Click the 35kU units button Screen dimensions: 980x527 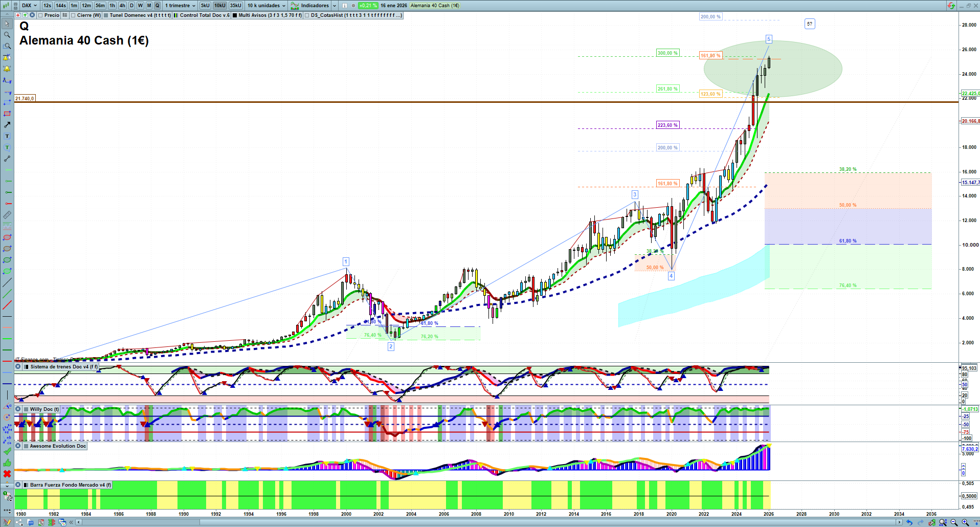(235, 6)
